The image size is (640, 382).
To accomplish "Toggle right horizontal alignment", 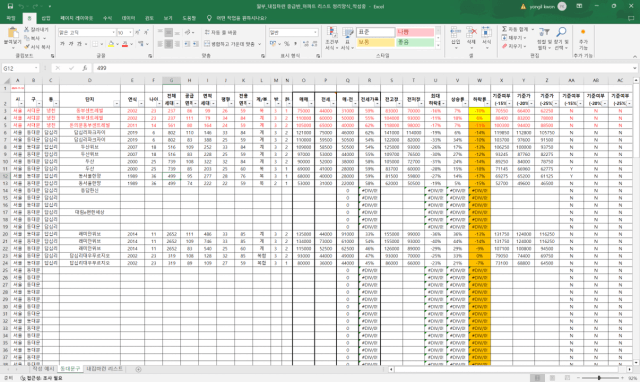I will (177, 44).
